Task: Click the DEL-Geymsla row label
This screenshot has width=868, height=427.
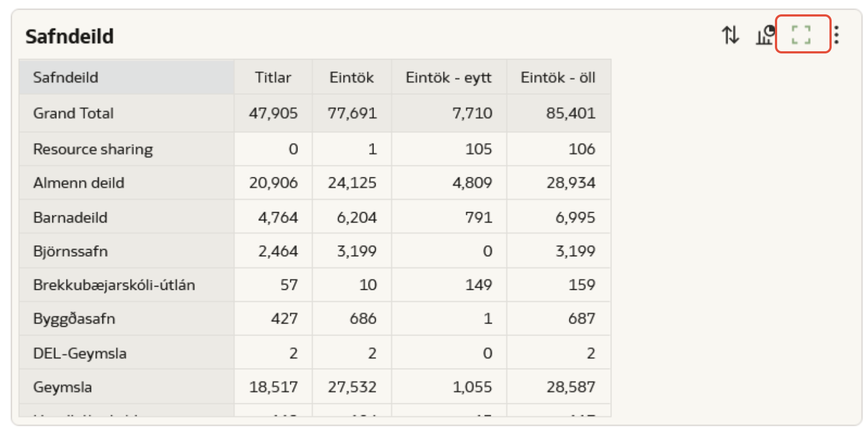Action: coord(79,353)
